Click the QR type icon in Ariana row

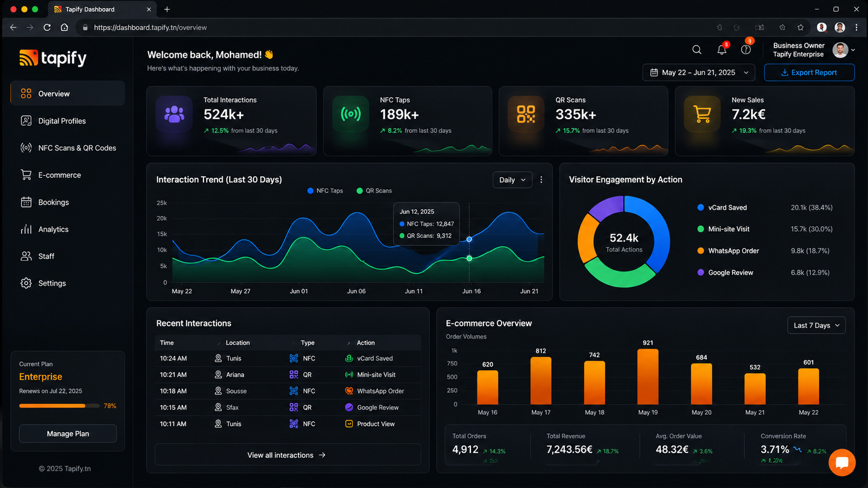293,375
